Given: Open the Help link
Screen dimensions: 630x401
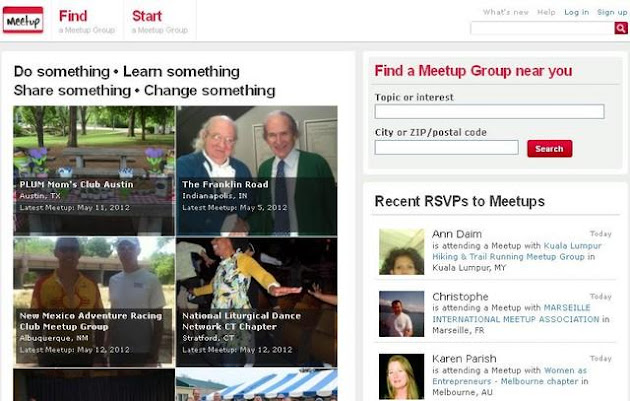Looking at the screenshot, I should coord(546,12).
